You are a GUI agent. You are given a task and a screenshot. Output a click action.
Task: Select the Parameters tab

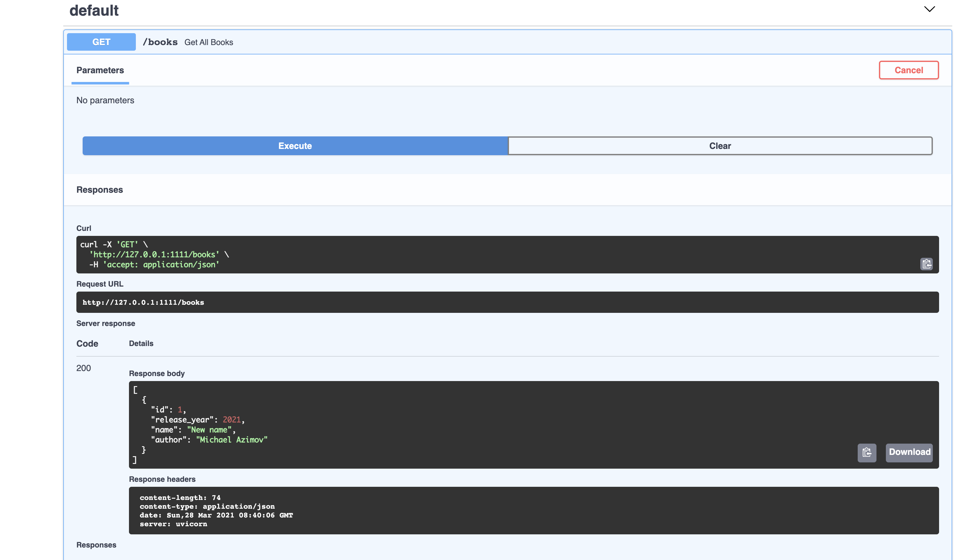[x=100, y=70]
